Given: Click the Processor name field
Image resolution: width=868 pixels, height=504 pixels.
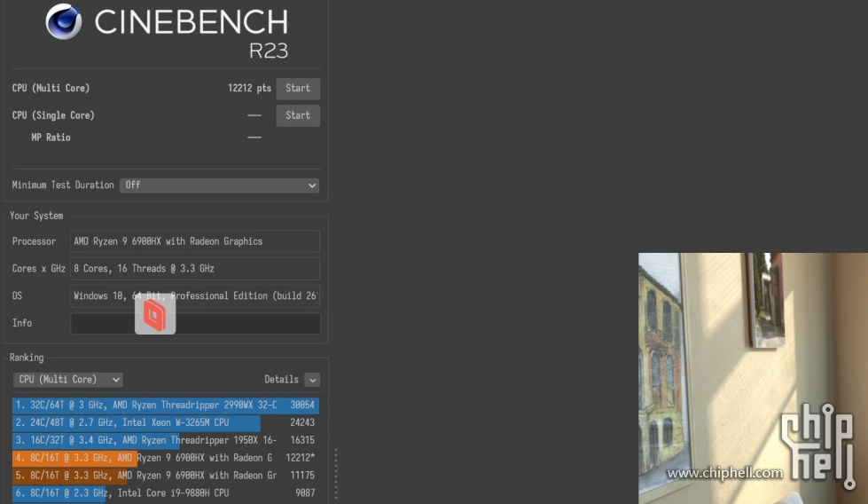Looking at the screenshot, I should pyautogui.click(x=195, y=241).
